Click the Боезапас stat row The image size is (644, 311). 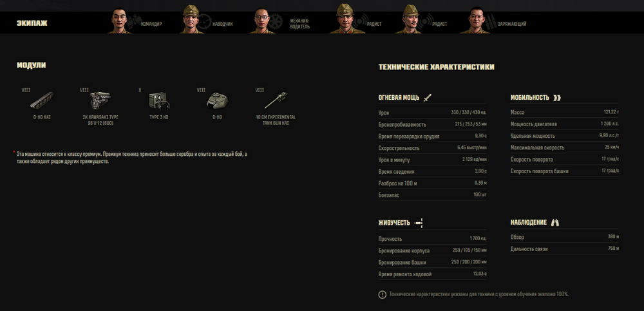[x=433, y=195]
